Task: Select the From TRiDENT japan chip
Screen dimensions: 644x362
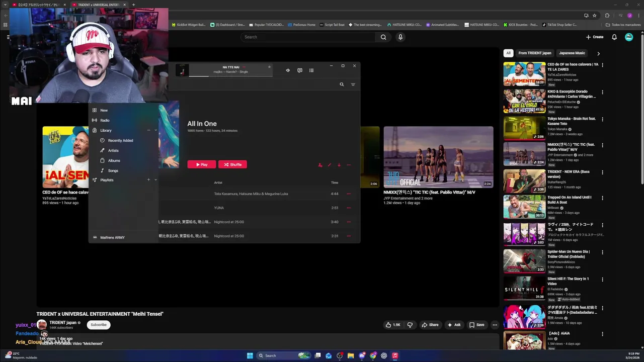Action: click(x=535, y=53)
